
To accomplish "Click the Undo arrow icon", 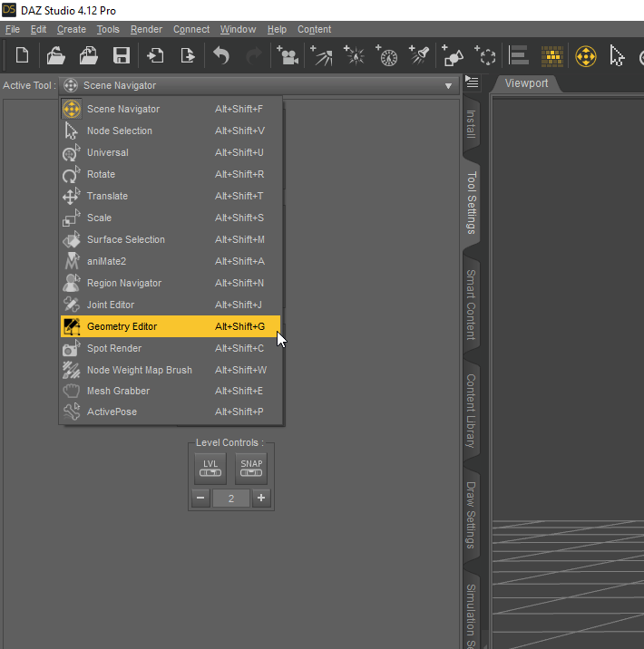I will (x=221, y=55).
